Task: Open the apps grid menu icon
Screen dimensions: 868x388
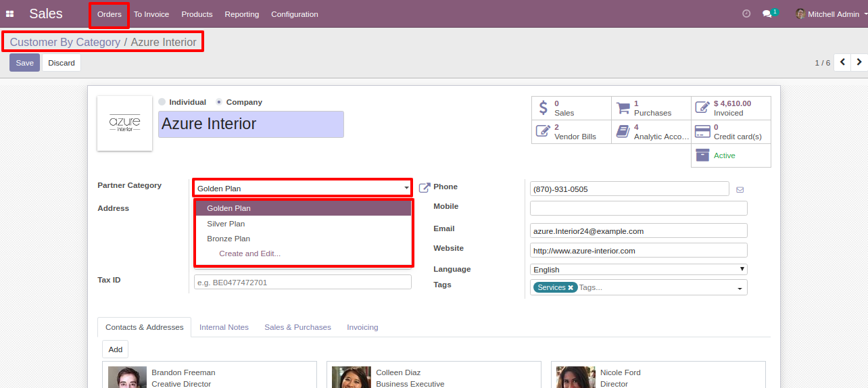Action: (10, 14)
